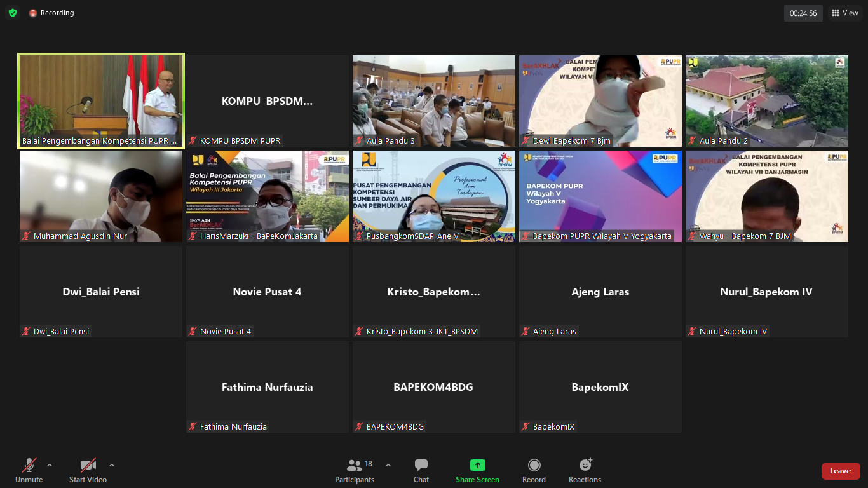Select the Ajeng Laras tile

[x=600, y=292]
